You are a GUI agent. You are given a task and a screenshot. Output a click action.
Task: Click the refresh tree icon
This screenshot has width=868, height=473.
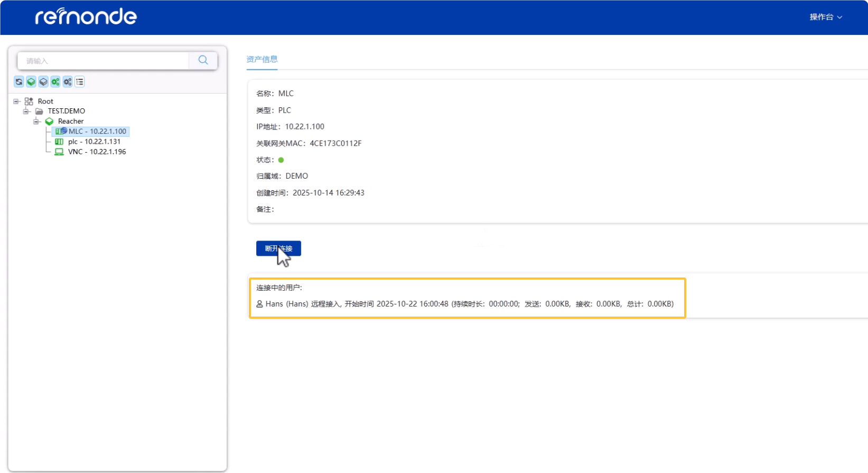click(19, 82)
